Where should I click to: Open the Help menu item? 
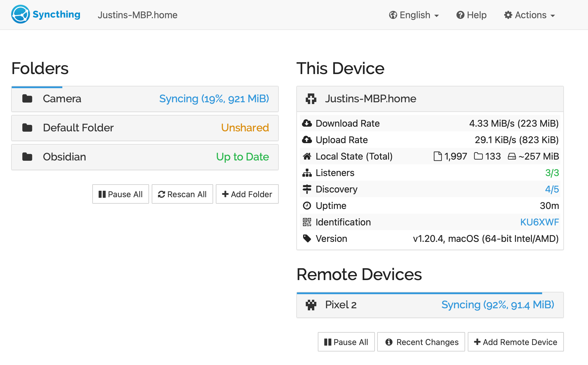point(472,15)
